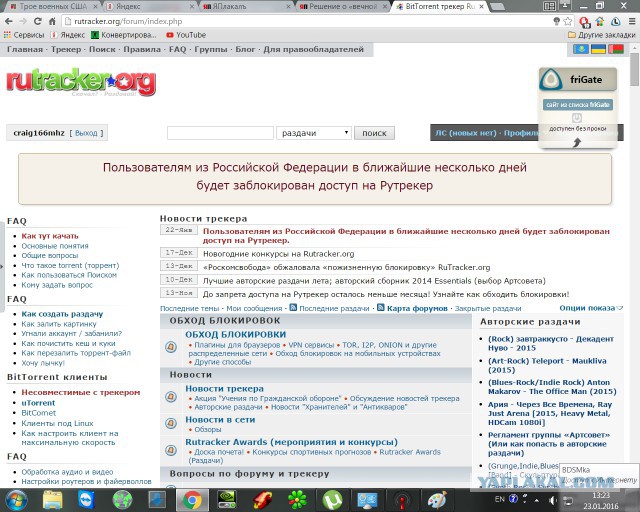Open the Сервисы apps shortcut in bookmarks bar
The height and width of the screenshot is (512, 640).
(24, 35)
